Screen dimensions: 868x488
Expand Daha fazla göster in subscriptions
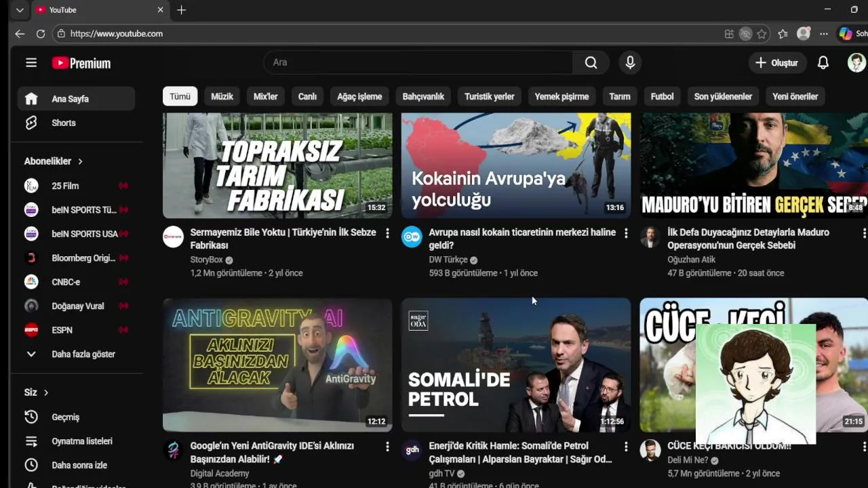click(x=76, y=354)
